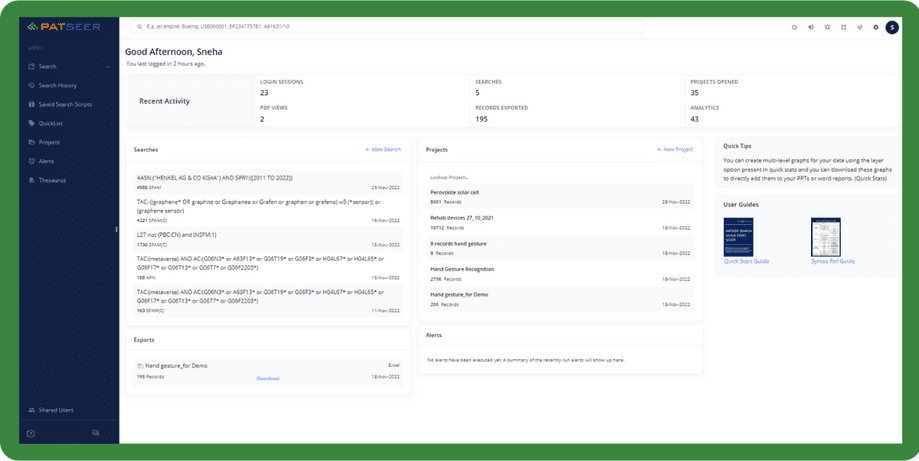
Task: Open announcements megaphone icon
Action: coord(811,27)
